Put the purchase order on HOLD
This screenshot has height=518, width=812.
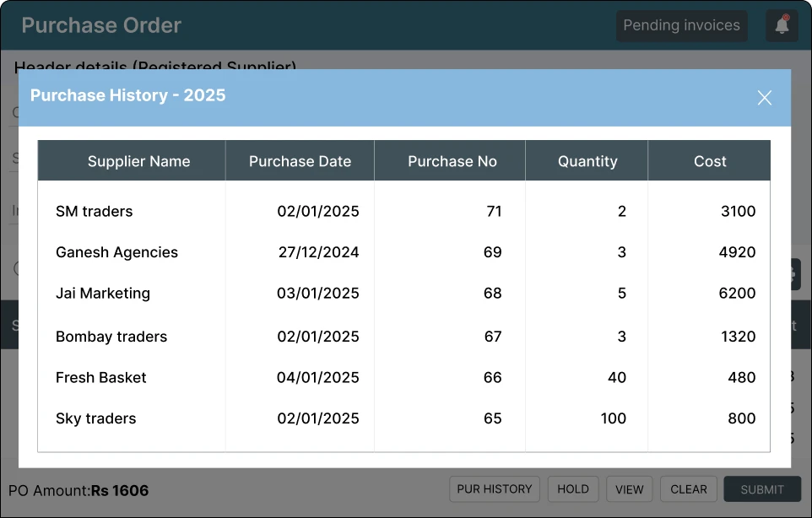coord(573,489)
